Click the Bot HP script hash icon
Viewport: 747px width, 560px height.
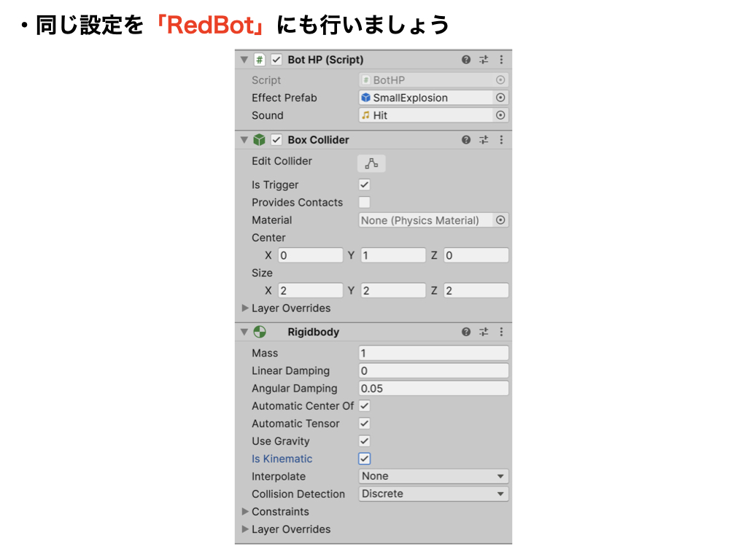click(x=259, y=60)
